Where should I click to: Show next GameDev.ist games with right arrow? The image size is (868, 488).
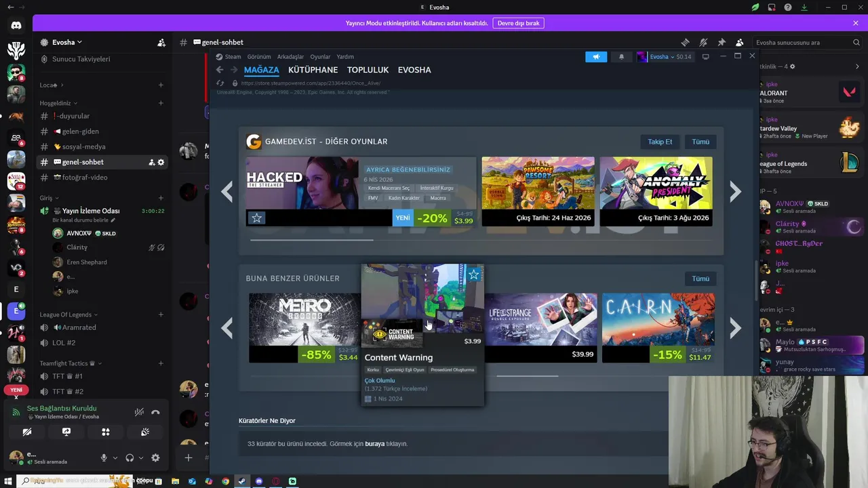point(735,192)
